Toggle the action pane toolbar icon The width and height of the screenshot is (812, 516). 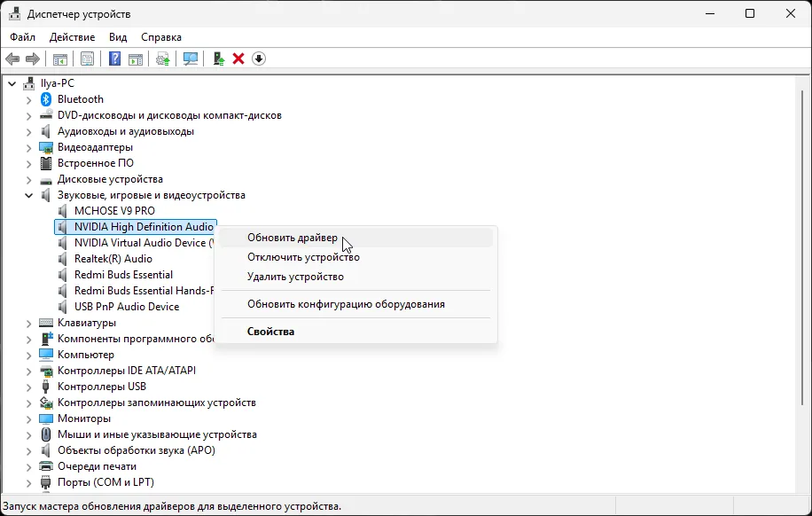pyautogui.click(x=136, y=59)
